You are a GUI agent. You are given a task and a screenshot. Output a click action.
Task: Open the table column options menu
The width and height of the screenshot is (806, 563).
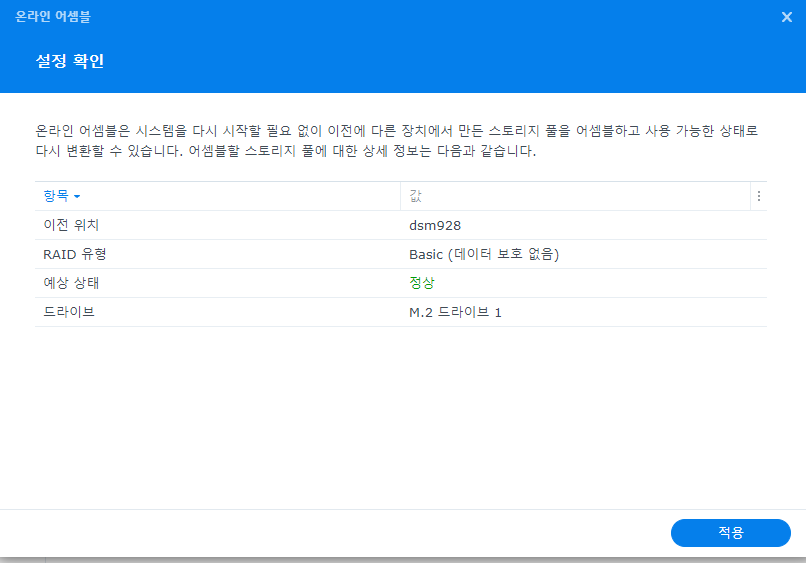[x=759, y=196]
